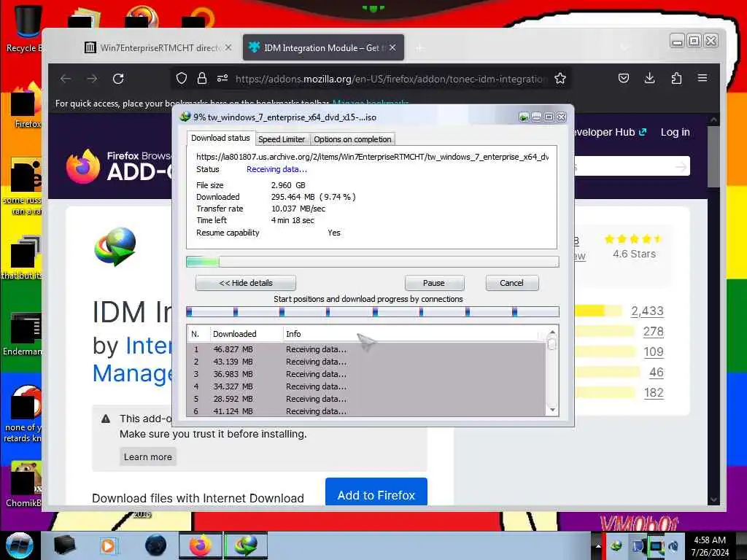
Task: Click connection list scroll up arrow
Action: click(x=552, y=332)
